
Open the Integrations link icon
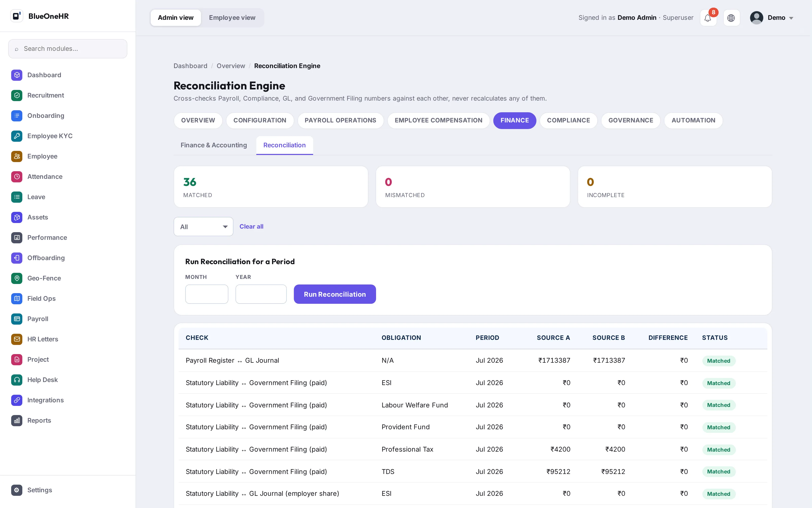[x=17, y=400]
